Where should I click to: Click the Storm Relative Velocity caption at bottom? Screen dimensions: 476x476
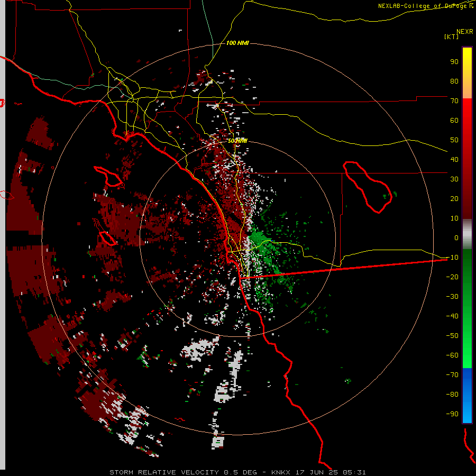point(237,472)
